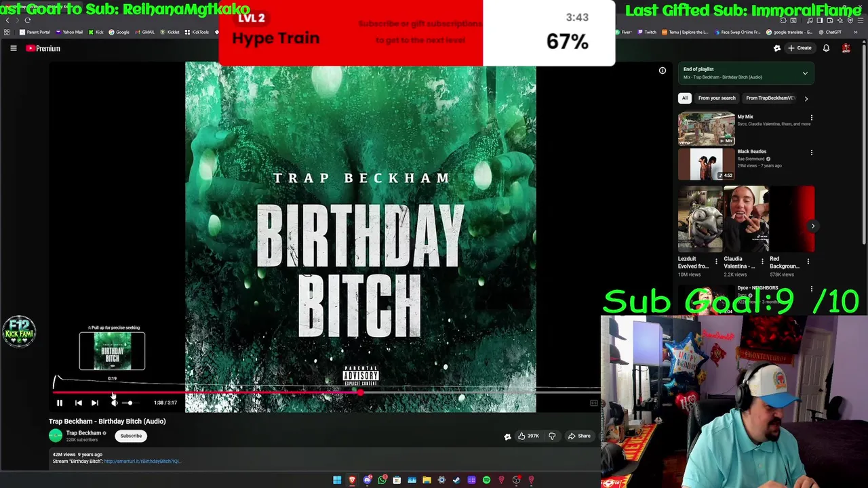Open the Kick bookmark
868x488 pixels.
click(x=96, y=32)
